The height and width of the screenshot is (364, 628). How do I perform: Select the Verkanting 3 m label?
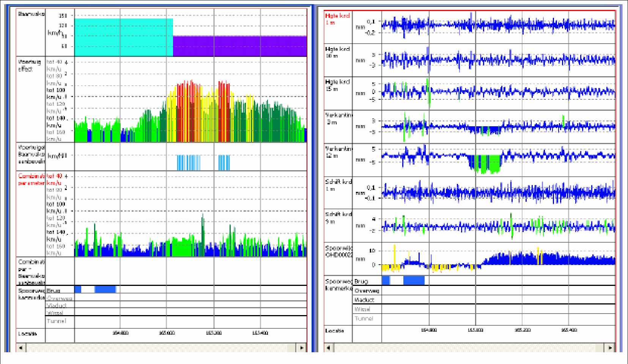point(338,118)
